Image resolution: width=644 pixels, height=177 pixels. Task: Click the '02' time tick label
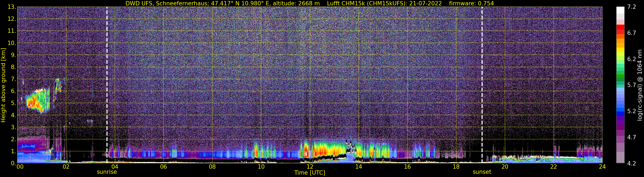tap(66, 167)
